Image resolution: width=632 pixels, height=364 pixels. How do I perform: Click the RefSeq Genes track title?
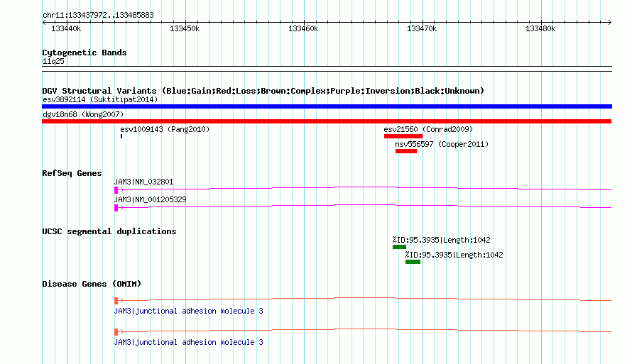72,173
